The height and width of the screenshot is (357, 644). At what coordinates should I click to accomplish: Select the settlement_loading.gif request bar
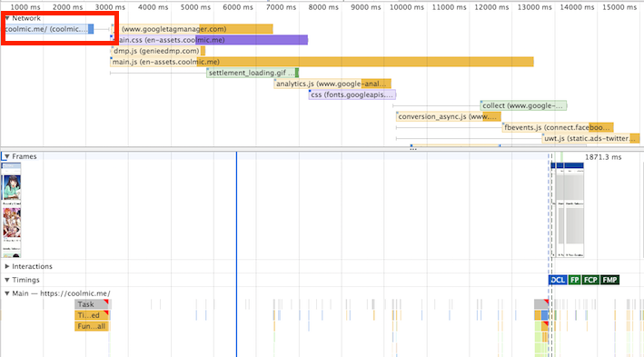253,73
